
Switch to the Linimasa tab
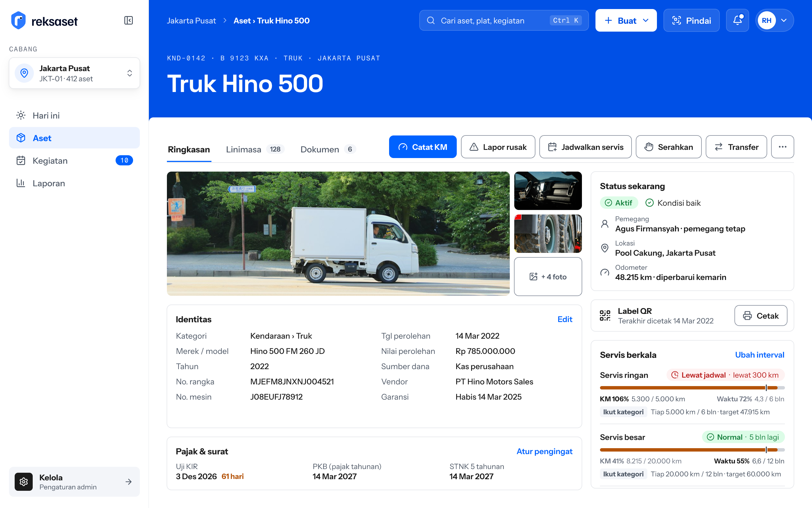tap(255, 150)
